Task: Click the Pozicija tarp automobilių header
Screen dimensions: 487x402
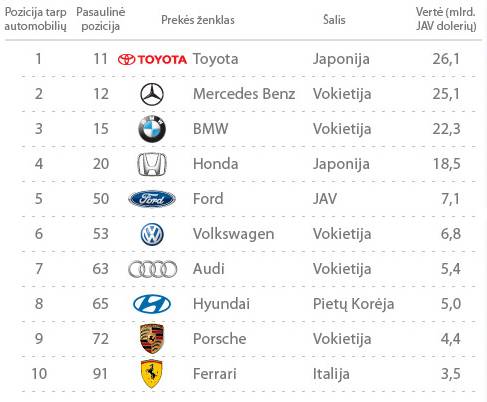Action: (x=35, y=19)
